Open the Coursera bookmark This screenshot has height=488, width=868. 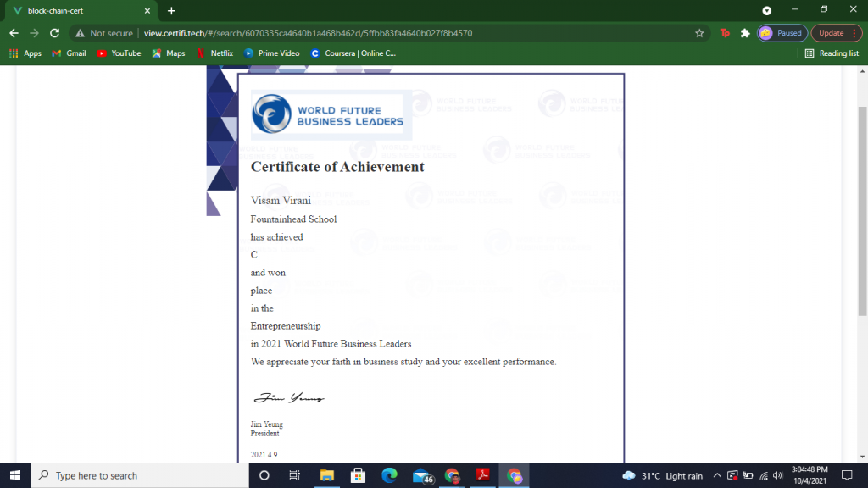click(x=353, y=53)
